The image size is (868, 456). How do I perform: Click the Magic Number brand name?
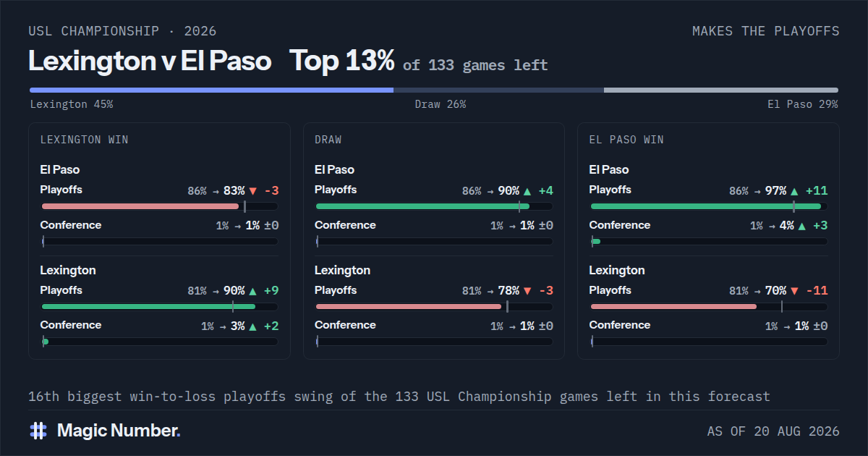pos(119,431)
